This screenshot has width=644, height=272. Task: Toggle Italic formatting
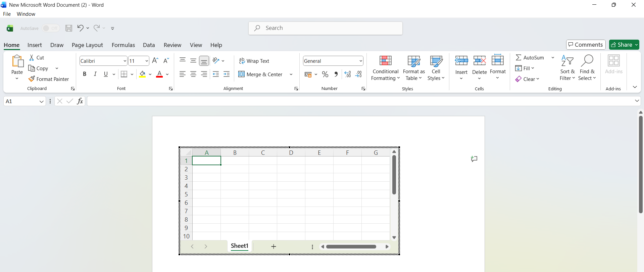(x=95, y=74)
